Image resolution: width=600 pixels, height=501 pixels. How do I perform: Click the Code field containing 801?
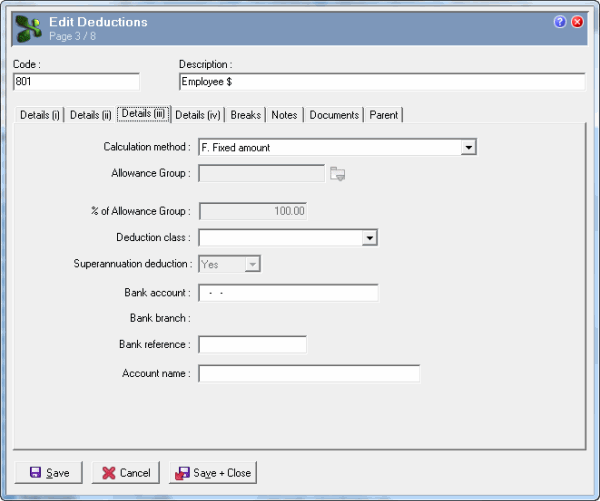(77, 82)
